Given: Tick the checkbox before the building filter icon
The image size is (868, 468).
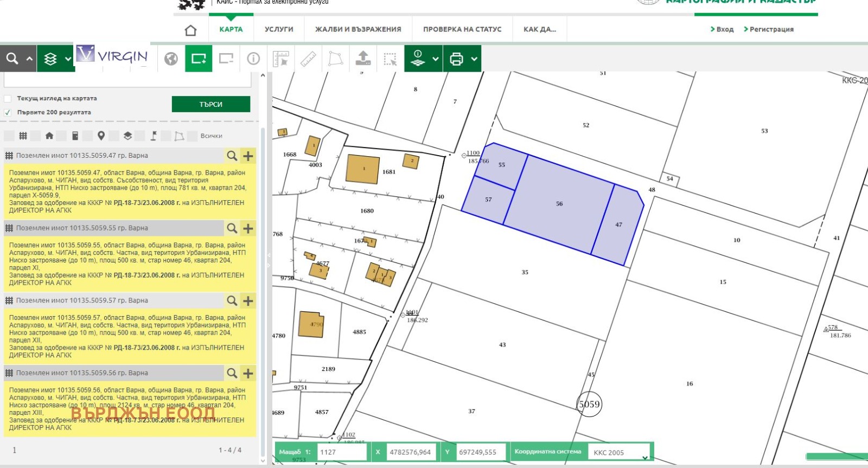Looking at the screenshot, I should [x=35, y=136].
